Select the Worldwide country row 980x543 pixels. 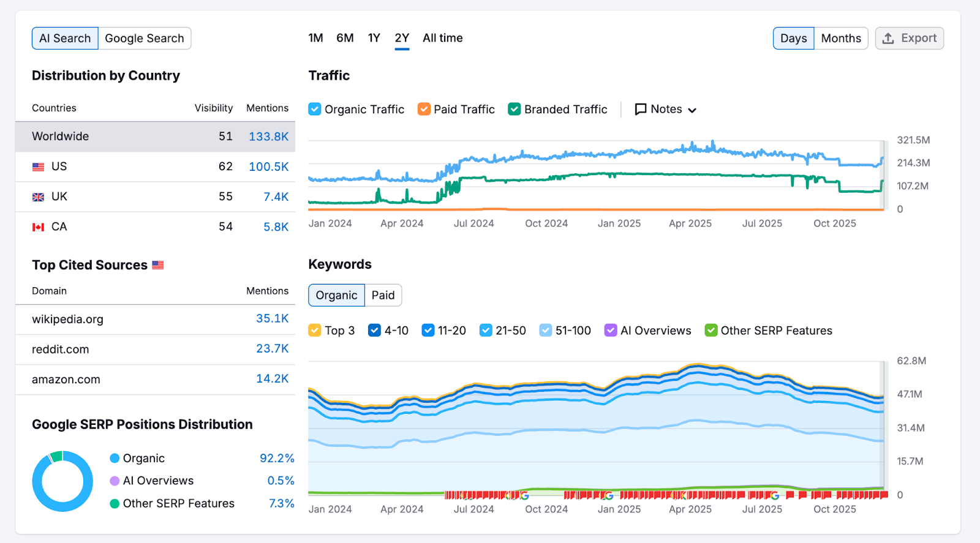click(154, 137)
